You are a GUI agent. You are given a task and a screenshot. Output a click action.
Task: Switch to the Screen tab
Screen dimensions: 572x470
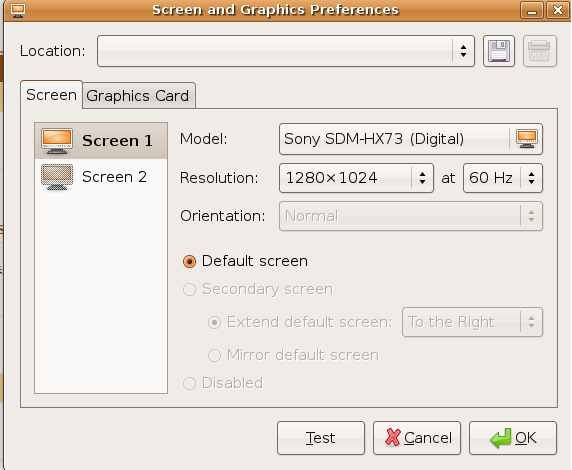(51, 95)
